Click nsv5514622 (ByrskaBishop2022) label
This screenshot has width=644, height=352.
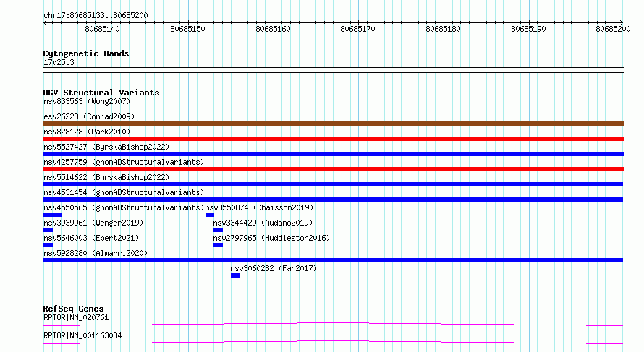(x=106, y=177)
